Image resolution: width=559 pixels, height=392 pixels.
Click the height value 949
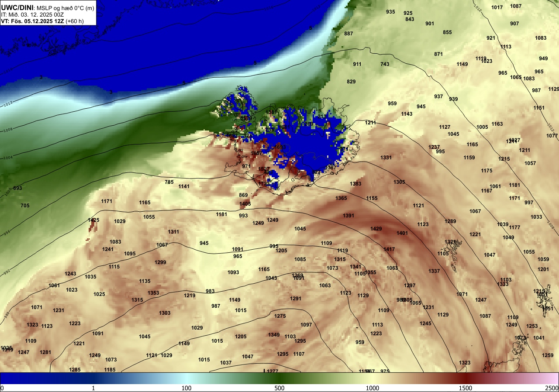point(543,58)
